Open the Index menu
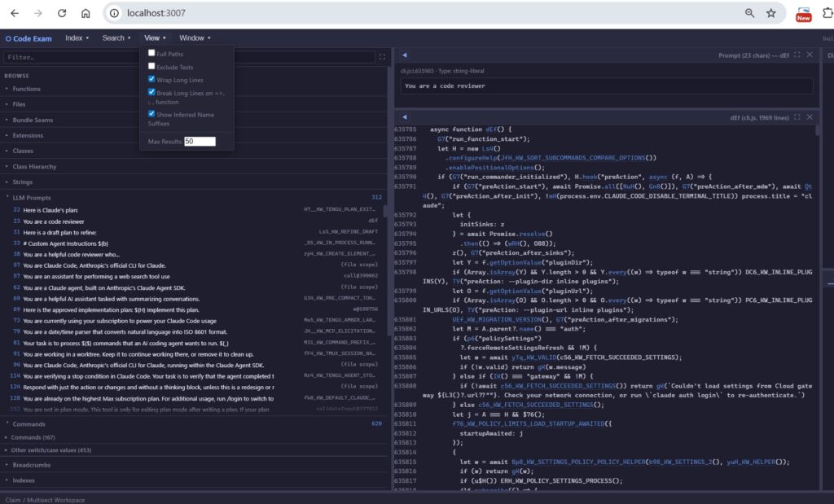 [77, 37]
